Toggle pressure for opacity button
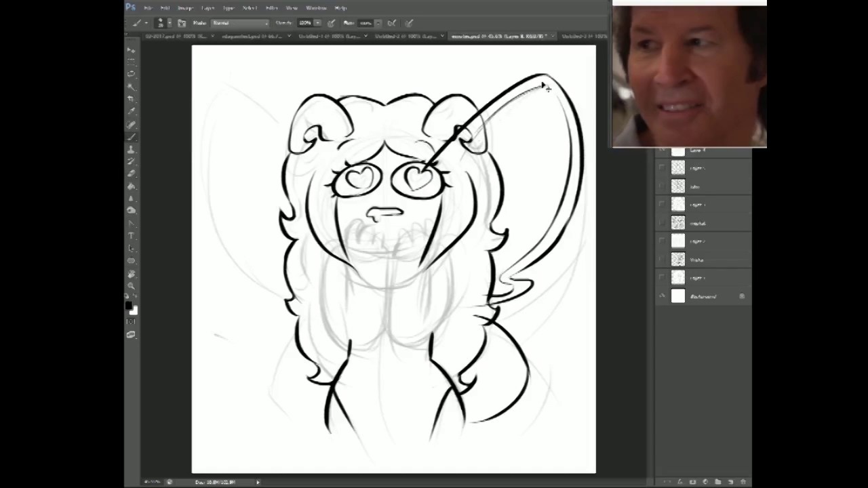 point(331,23)
